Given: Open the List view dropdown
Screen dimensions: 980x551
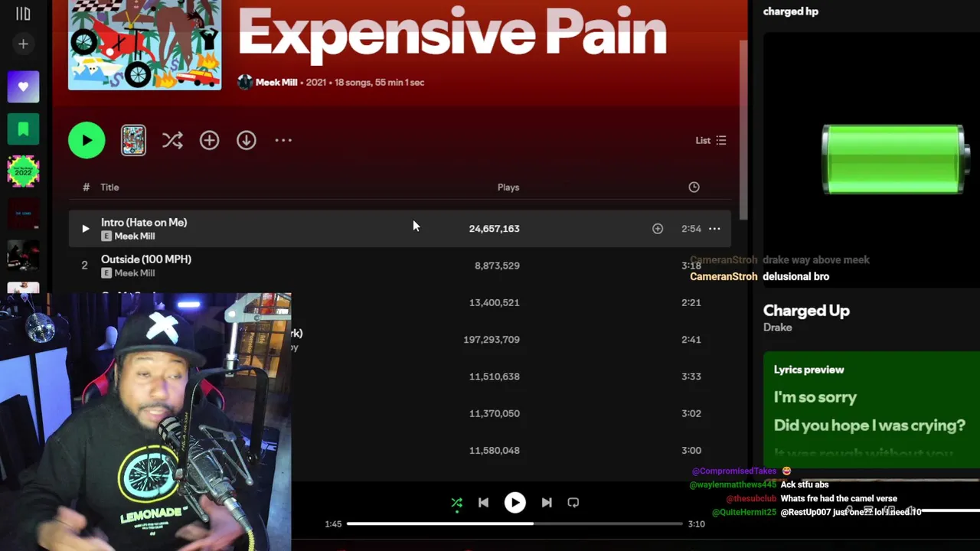Looking at the screenshot, I should [710, 140].
